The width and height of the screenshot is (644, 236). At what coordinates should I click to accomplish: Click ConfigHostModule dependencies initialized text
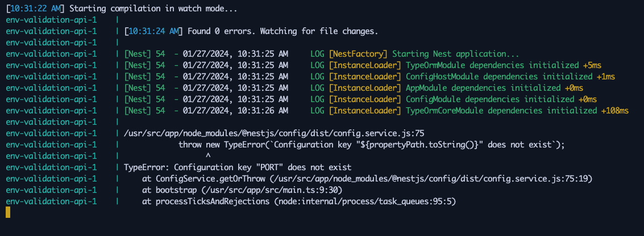497,77
